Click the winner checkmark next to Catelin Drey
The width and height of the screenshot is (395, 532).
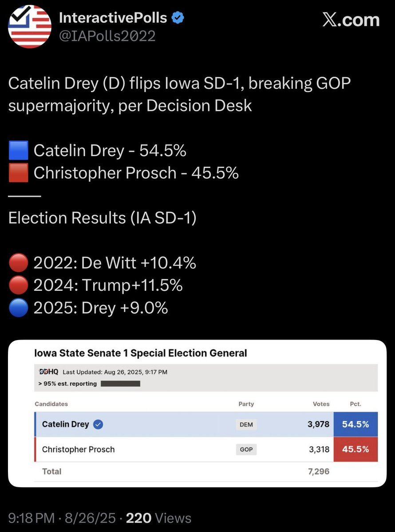point(99,424)
